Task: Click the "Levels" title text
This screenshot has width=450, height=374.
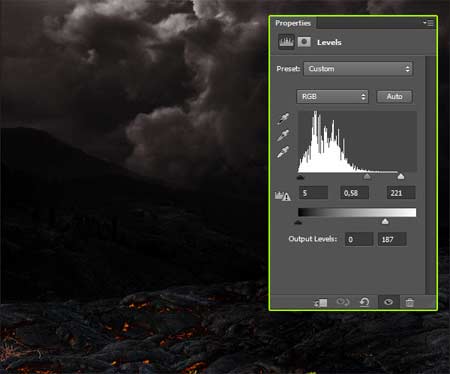Action: pos(329,42)
